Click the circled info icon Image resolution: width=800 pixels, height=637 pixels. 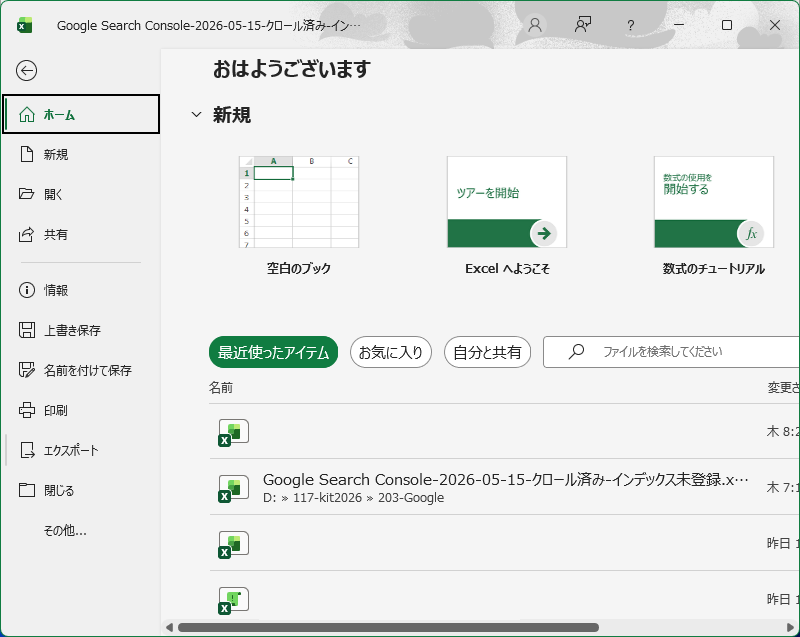pyautogui.click(x=27, y=290)
